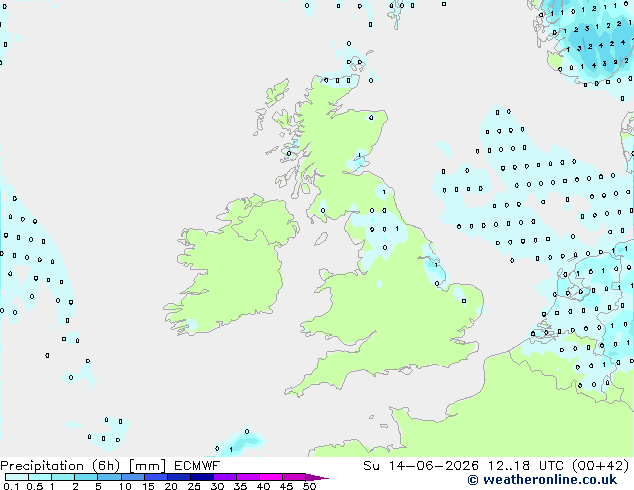
Task: Click the "ECMWF" model label
Action: click(197, 466)
